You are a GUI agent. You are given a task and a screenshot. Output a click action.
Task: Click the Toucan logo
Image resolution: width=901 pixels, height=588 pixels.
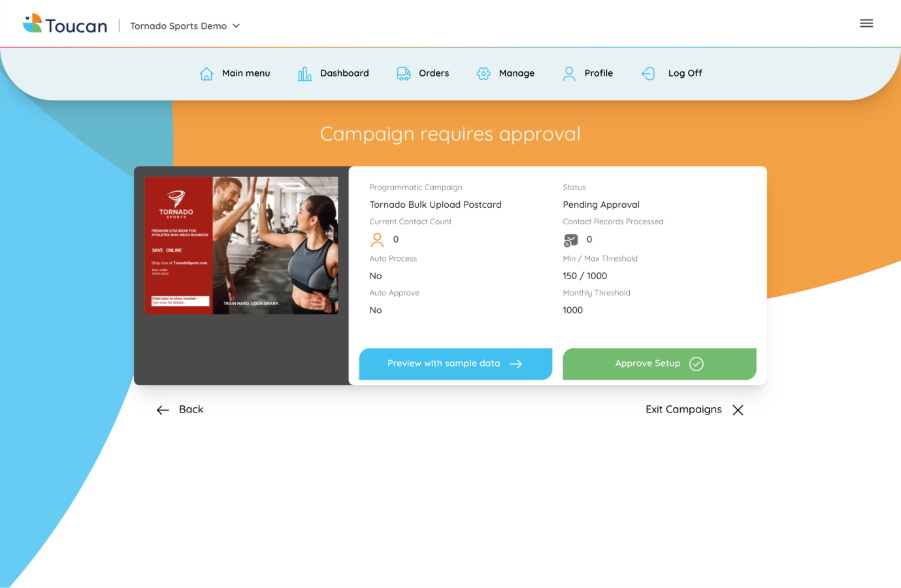65,24
